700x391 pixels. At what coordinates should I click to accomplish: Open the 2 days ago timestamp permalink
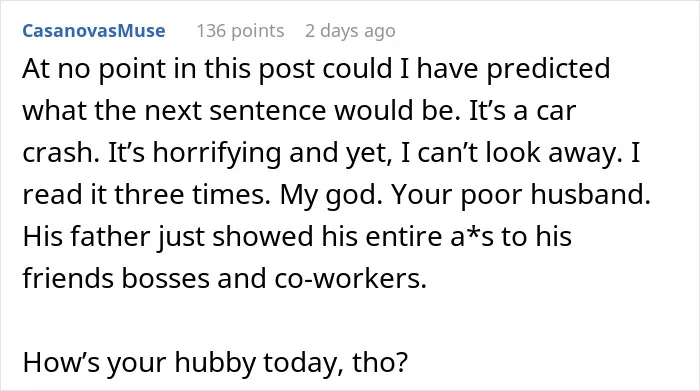[x=350, y=31]
